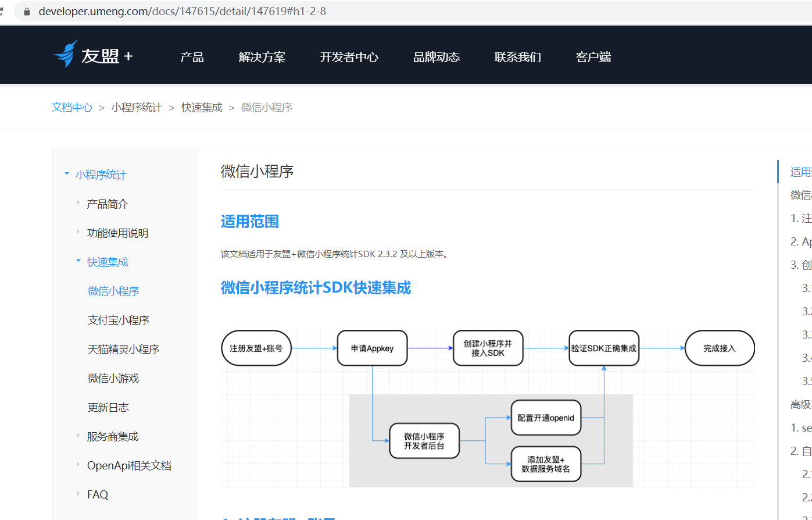Image resolution: width=812 pixels, height=520 pixels.
Task: Click the 添加友盟+数据服务域名 flowchart node
Action: click(546, 464)
